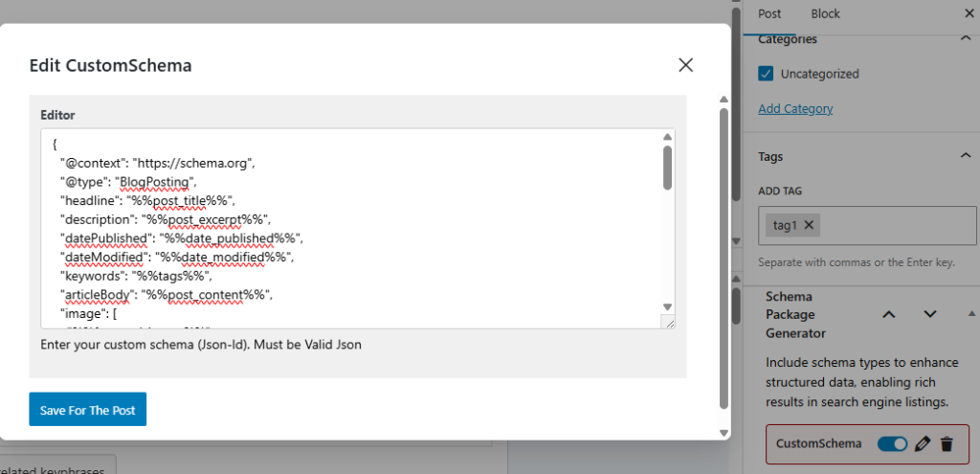
Task: Collapse the Tags section
Action: (966, 156)
